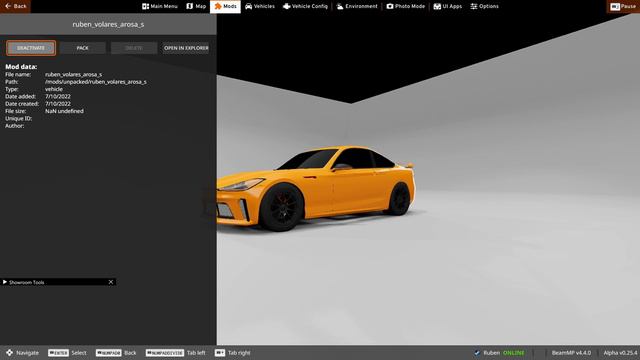The image size is (640, 360).
Task: Click the Date added value 7/10/2022
Action: (58, 96)
